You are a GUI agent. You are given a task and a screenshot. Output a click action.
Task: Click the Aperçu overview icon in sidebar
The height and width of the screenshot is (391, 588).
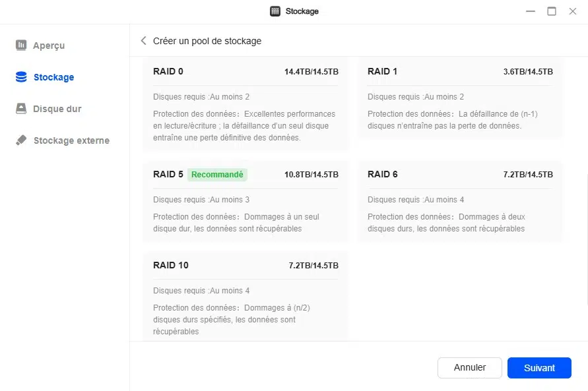21,45
